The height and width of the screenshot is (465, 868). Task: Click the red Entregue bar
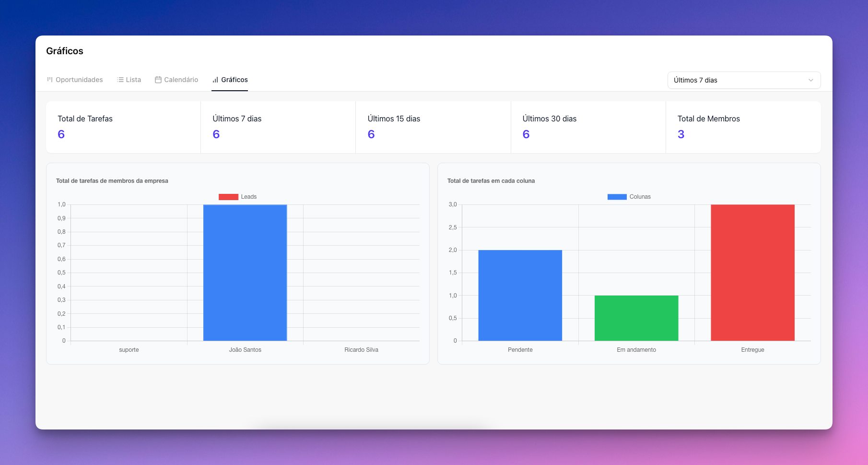[752, 273]
